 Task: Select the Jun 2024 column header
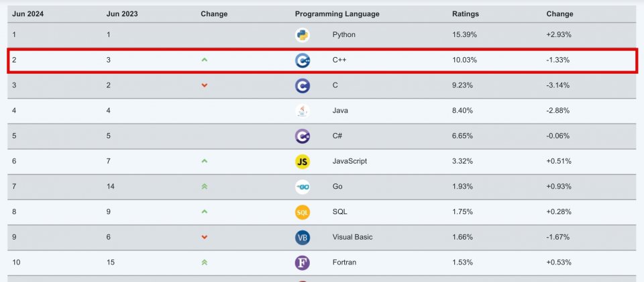[28, 14]
